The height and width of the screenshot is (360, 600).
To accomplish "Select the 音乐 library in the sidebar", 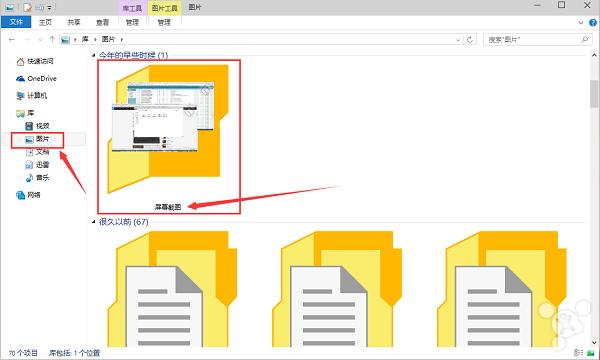I will [37, 178].
